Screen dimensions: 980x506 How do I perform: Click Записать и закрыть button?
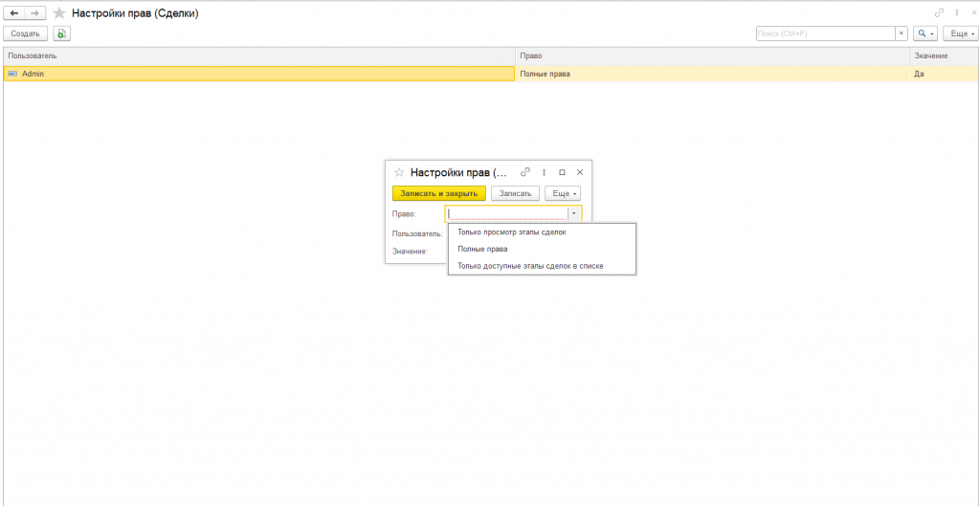(x=438, y=193)
